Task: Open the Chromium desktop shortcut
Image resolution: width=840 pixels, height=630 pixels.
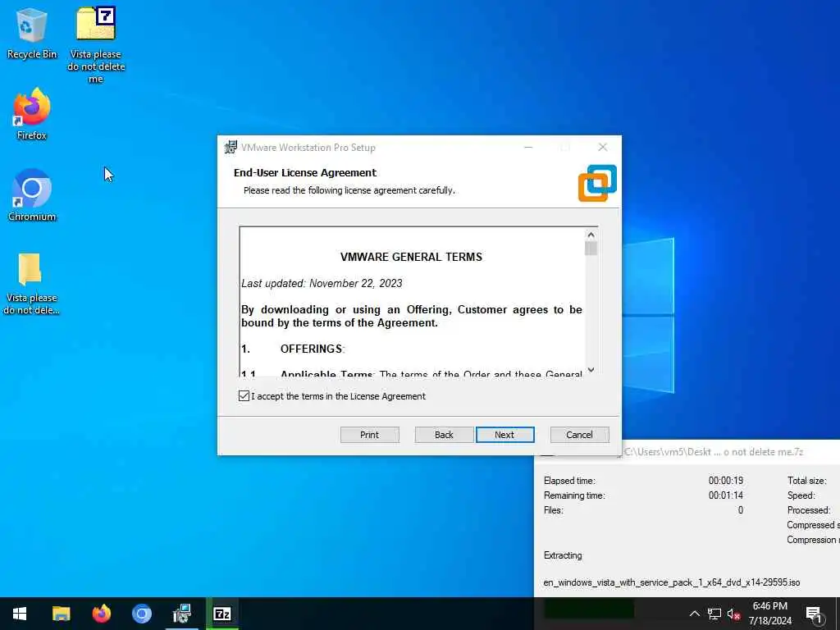Action: [x=32, y=195]
